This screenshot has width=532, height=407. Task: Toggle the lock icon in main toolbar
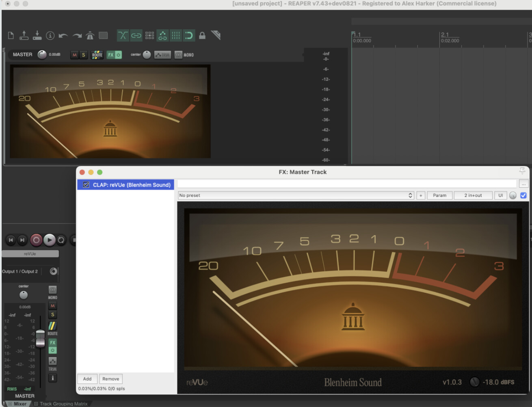click(202, 36)
